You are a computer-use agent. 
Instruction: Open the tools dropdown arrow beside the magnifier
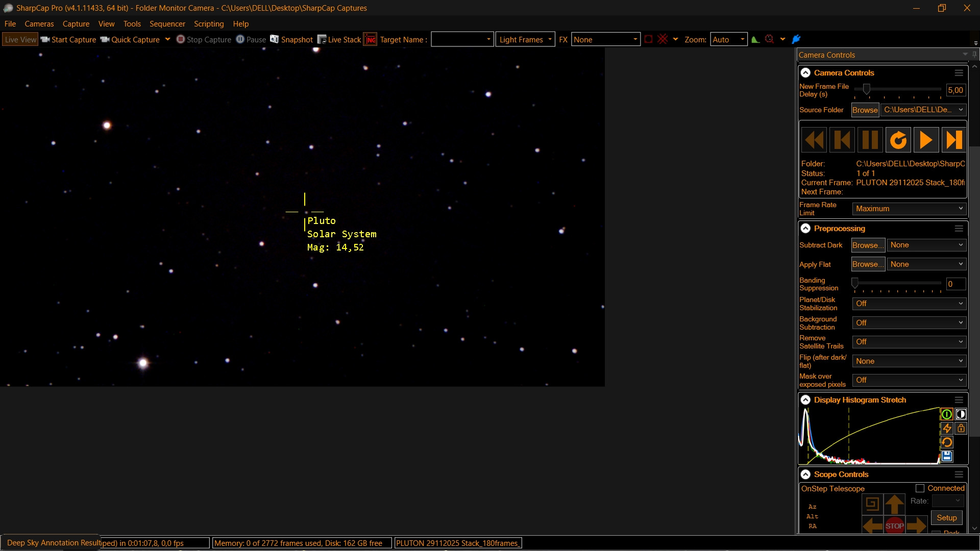(x=782, y=39)
